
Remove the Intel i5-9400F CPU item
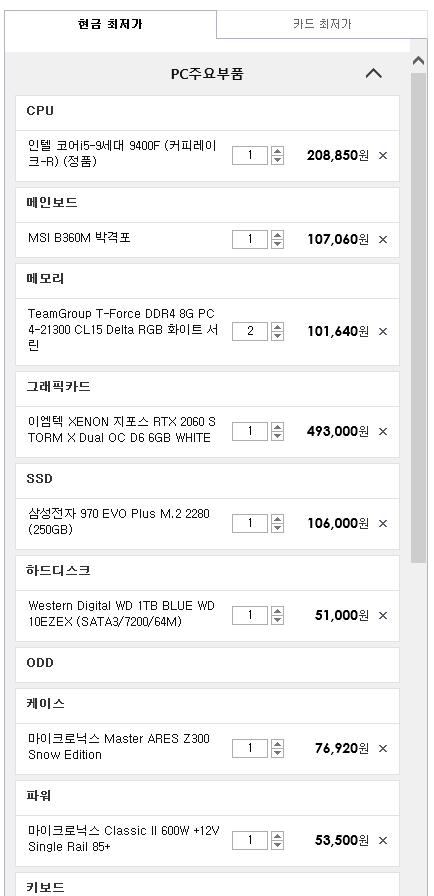point(383,155)
